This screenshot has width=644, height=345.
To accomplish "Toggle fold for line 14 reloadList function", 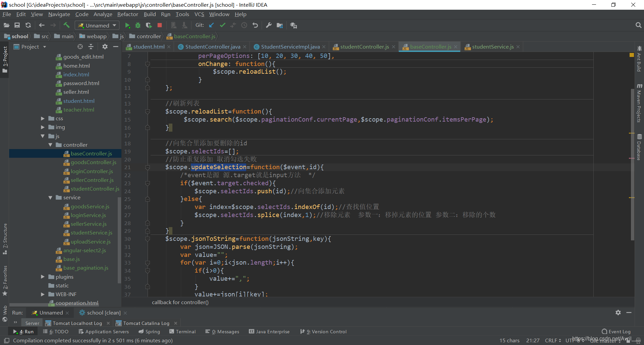I will 147,112.
